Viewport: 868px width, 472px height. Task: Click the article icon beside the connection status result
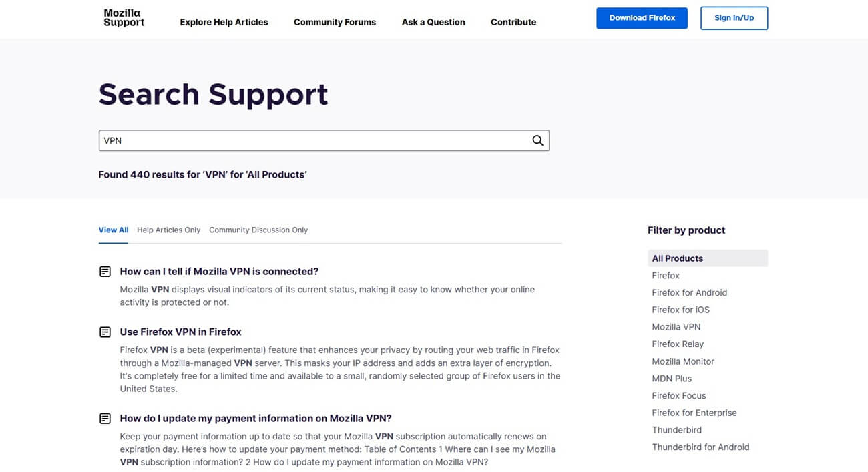pos(105,271)
